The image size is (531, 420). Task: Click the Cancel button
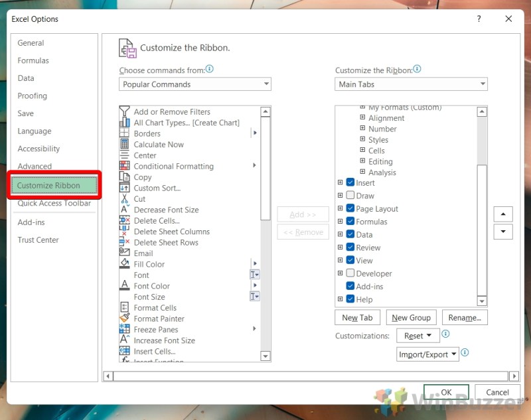(x=497, y=392)
